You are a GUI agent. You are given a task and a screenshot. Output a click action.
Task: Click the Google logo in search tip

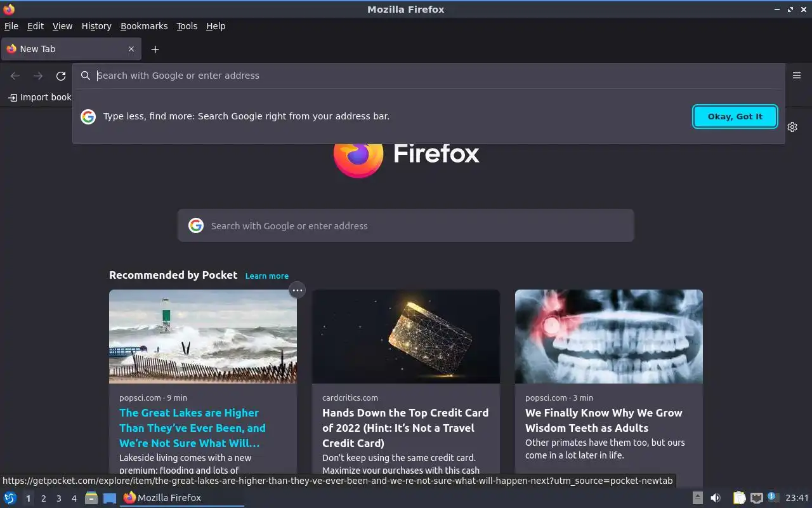click(88, 116)
